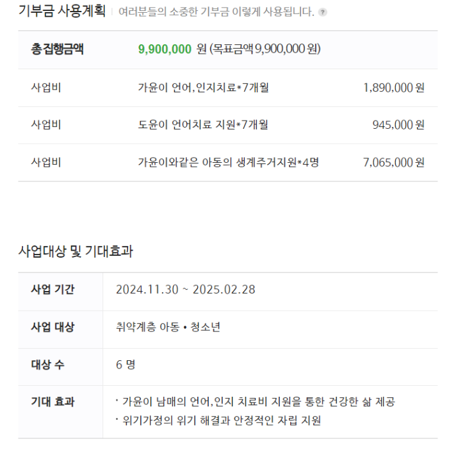
Task: Select the 9,900,000 green total amount
Action: [x=165, y=49]
